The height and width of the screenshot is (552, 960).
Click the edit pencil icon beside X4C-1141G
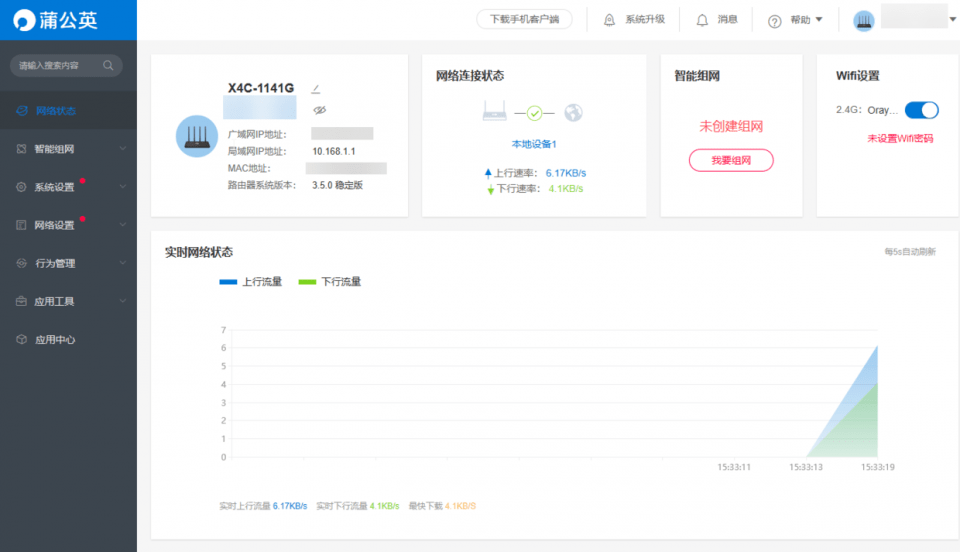coord(316,89)
